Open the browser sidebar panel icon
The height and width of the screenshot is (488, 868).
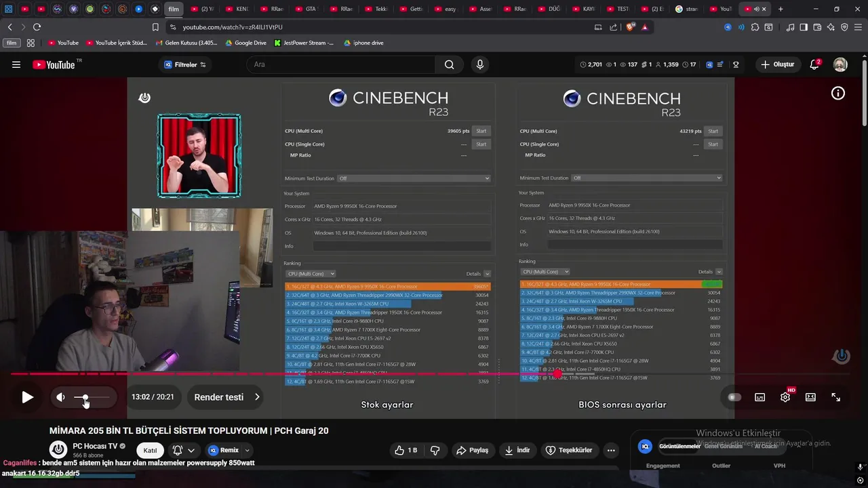click(x=804, y=27)
